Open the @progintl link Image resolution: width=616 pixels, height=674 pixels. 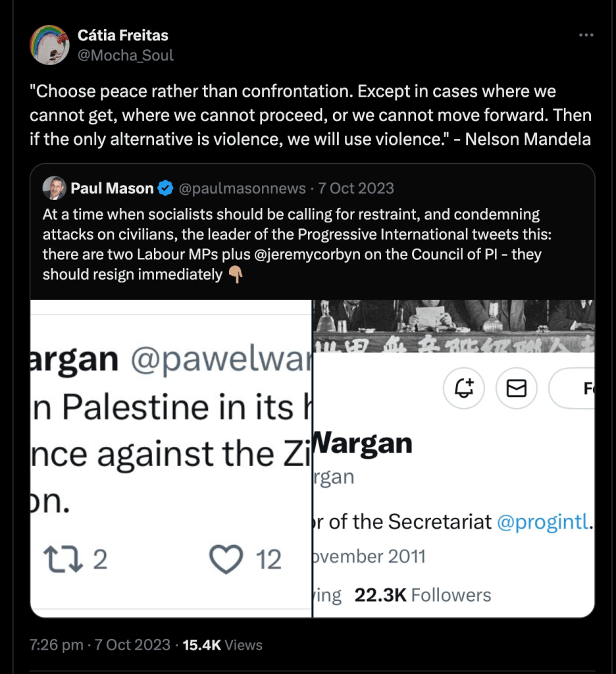tap(543, 522)
